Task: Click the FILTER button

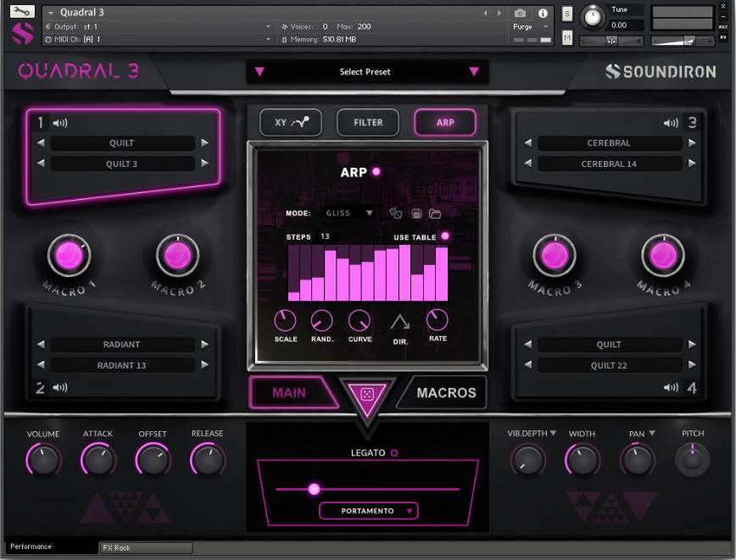Action: coord(368,122)
